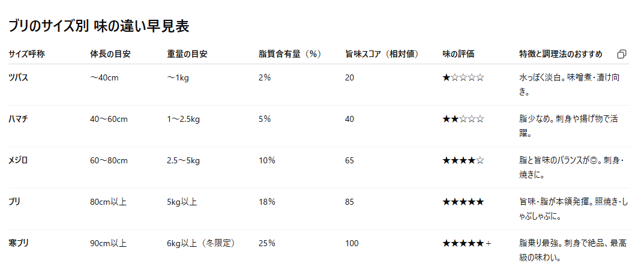Select the 旨味スコア（相対値） header
Viewport: 644px width, 278px height.
(x=382, y=54)
